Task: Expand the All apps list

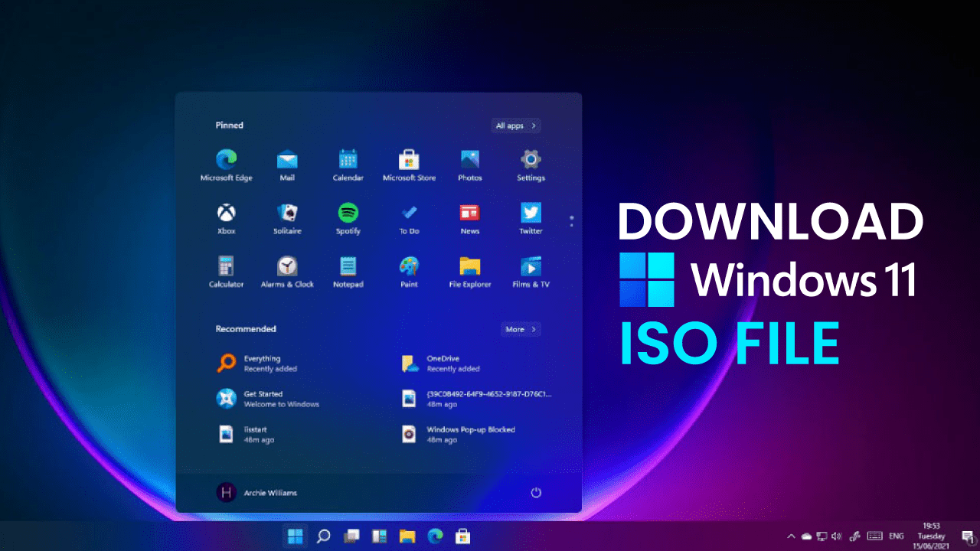Action: pos(515,125)
